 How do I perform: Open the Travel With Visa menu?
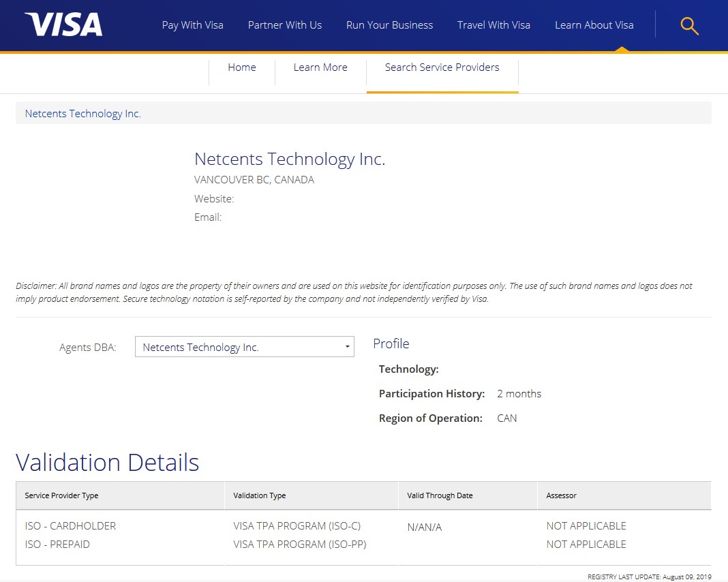[494, 25]
